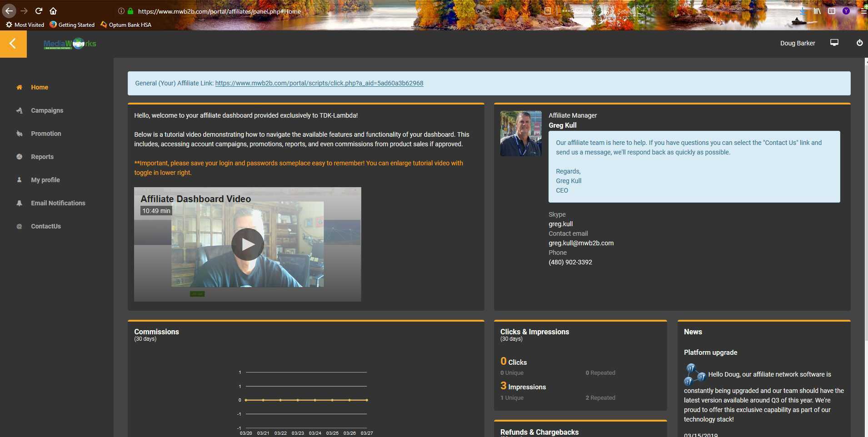Click the 0 Clicks statistic

pyautogui.click(x=514, y=362)
